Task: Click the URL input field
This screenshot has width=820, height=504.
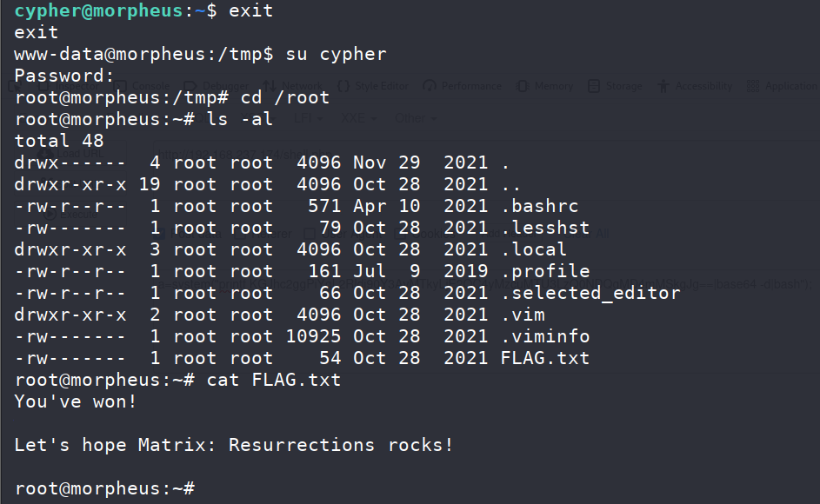Action: pyautogui.click(x=485, y=155)
